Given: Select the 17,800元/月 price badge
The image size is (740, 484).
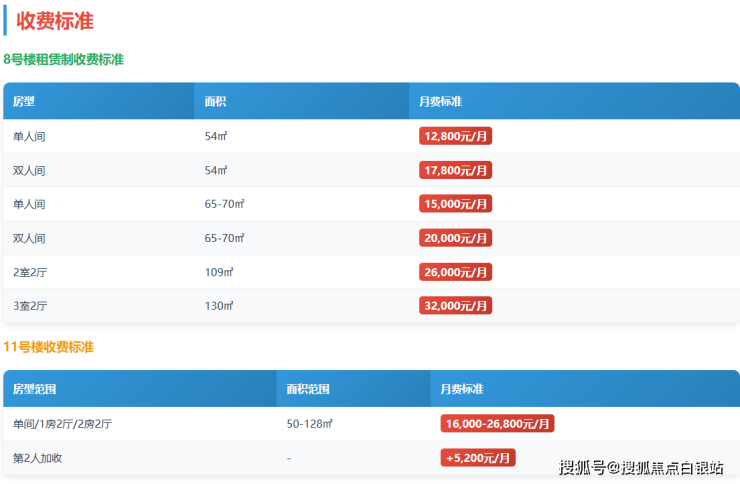Looking at the screenshot, I should tap(455, 171).
